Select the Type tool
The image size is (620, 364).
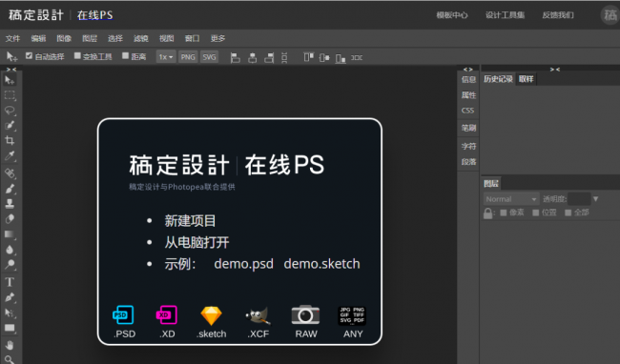10,282
